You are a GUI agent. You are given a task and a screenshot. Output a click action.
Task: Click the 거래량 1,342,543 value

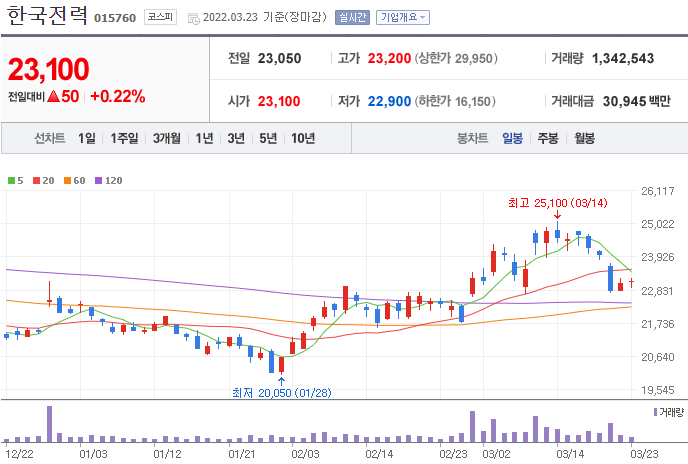(x=623, y=58)
